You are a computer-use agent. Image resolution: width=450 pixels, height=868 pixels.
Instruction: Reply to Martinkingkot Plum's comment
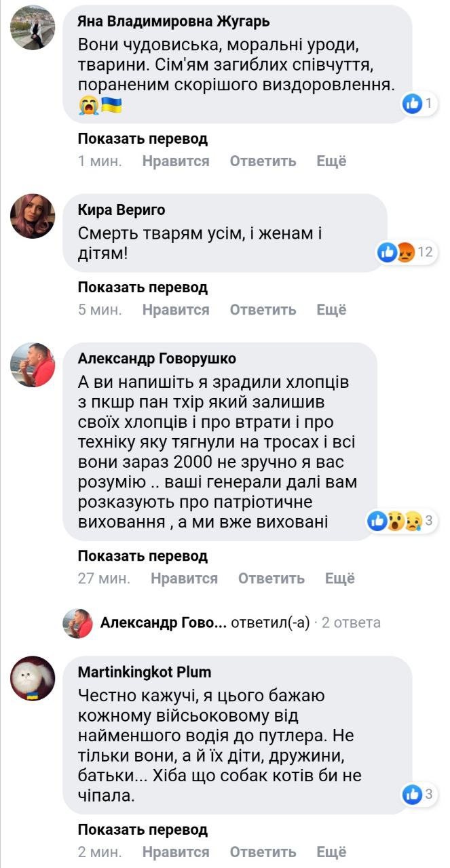pyautogui.click(x=263, y=852)
